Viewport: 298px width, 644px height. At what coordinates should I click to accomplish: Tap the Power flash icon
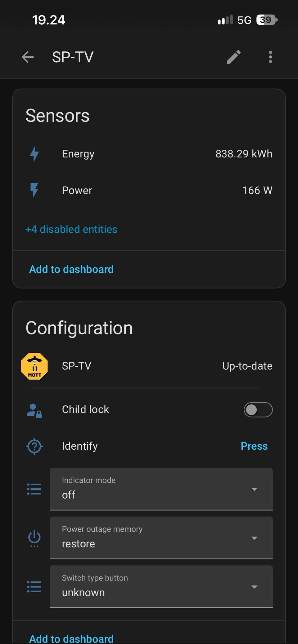[x=34, y=190]
